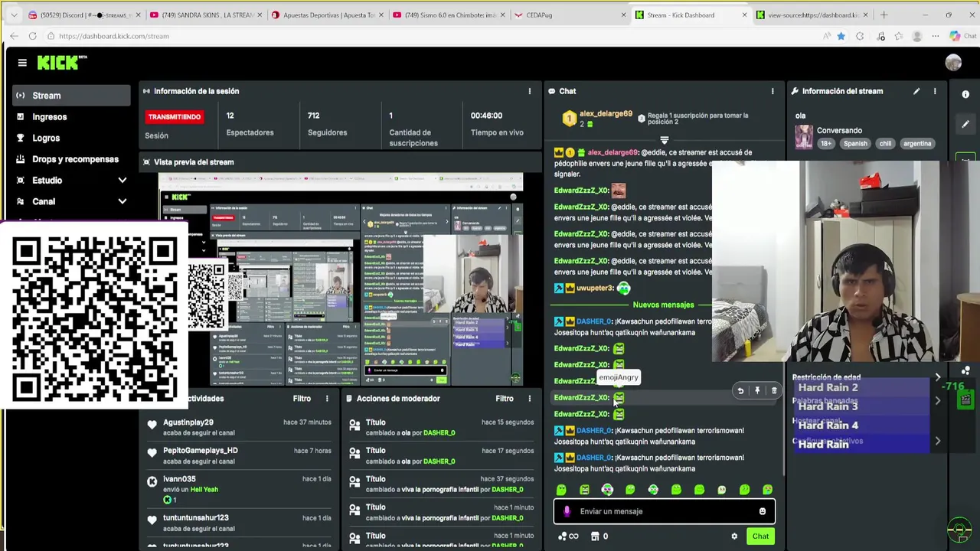This screenshot has width=980, height=551.
Task: Open chat settings gear icon
Action: (734, 536)
